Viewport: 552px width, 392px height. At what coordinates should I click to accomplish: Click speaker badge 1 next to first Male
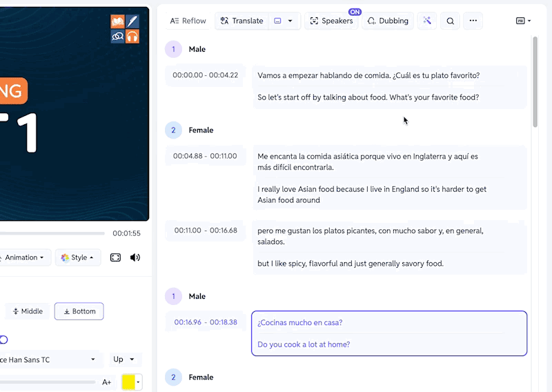173,49
